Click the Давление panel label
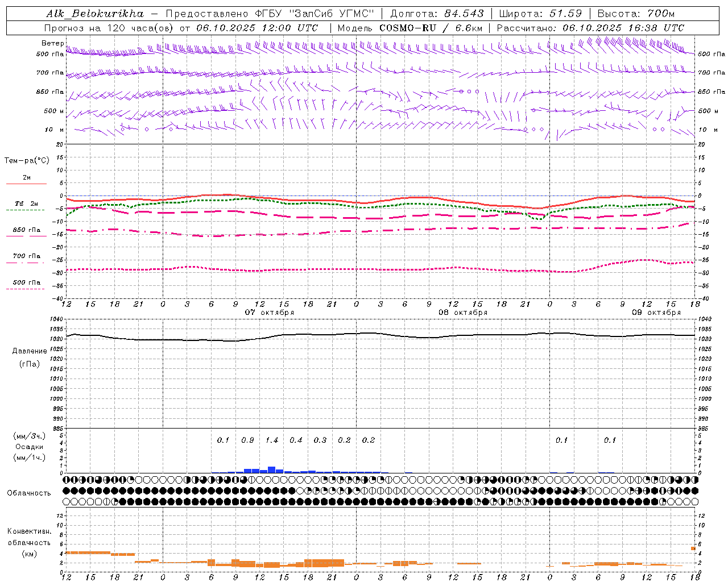Viewport: 728px width, 582px height. pos(30,351)
